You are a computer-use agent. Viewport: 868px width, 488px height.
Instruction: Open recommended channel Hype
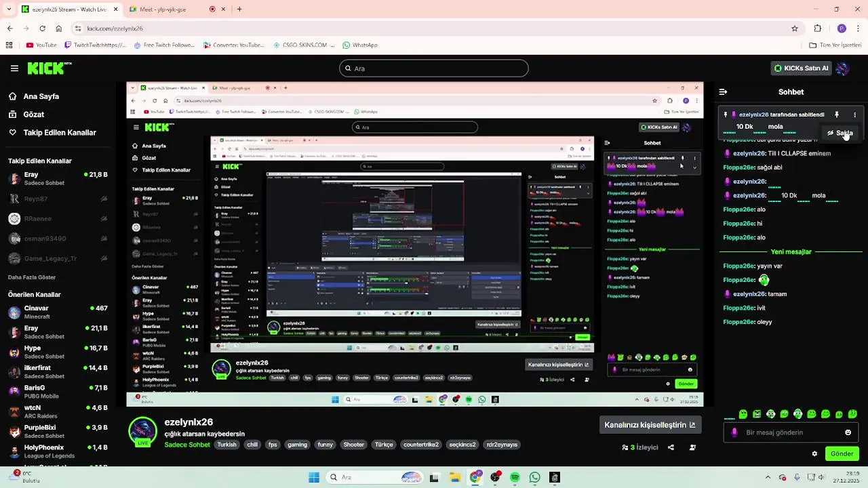coord(58,352)
